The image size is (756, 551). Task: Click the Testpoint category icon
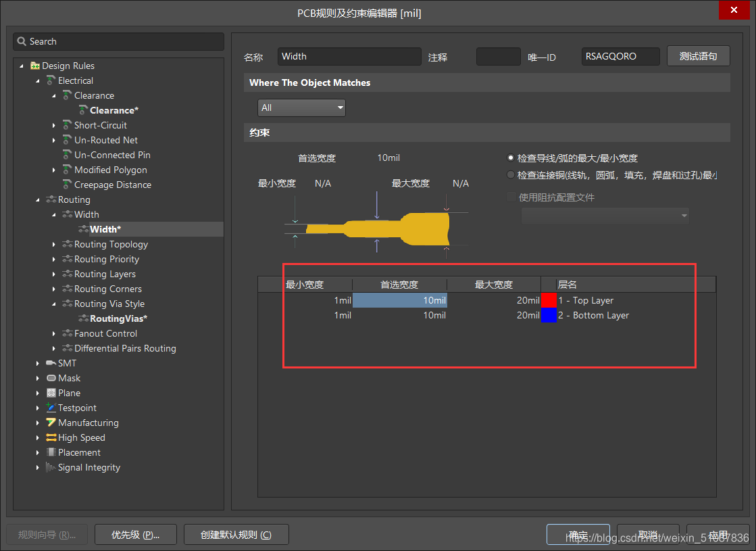click(51, 408)
